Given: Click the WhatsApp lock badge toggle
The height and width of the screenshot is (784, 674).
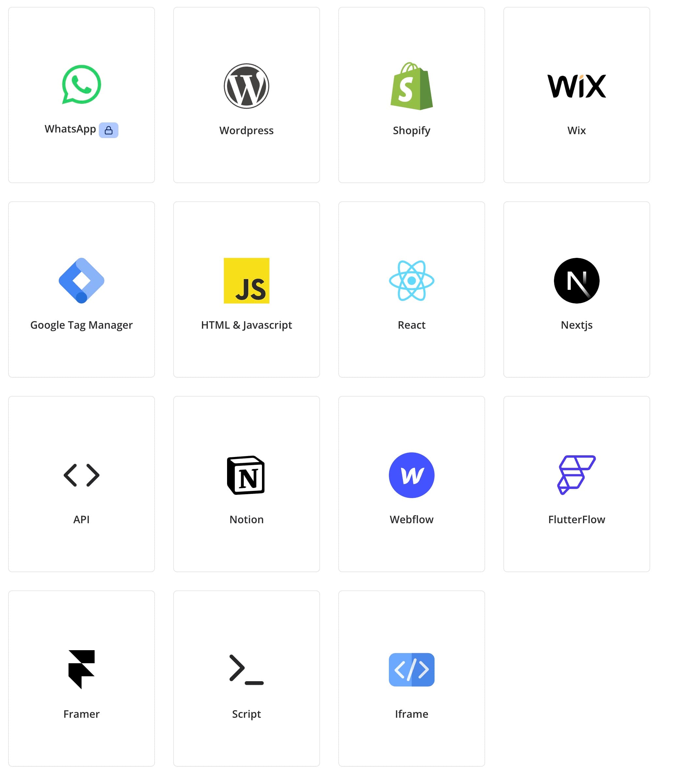Looking at the screenshot, I should coord(109,130).
